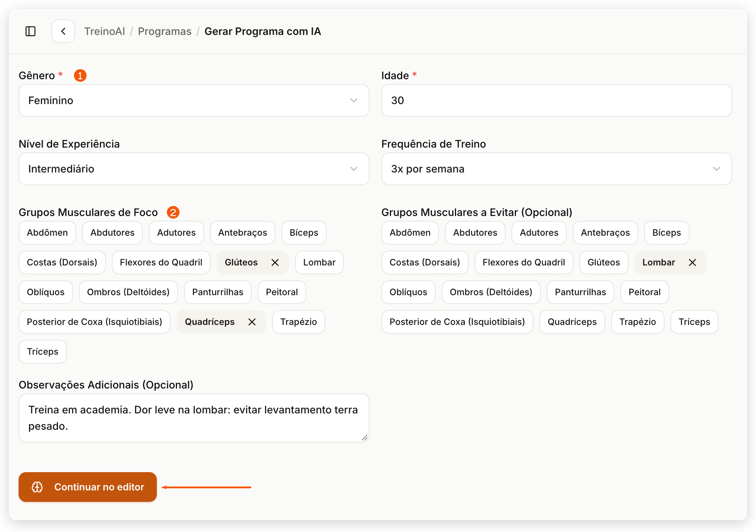This screenshot has height=532, width=756.
Task: Toggle Flexores do Quadril in groups to avoid
Action: point(524,262)
